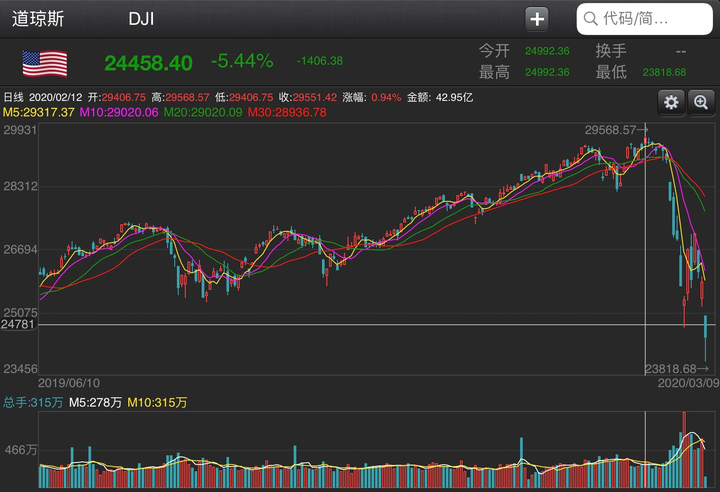The height and width of the screenshot is (492, 720).
Task: Open chart settings gear icon
Action: pos(671,102)
